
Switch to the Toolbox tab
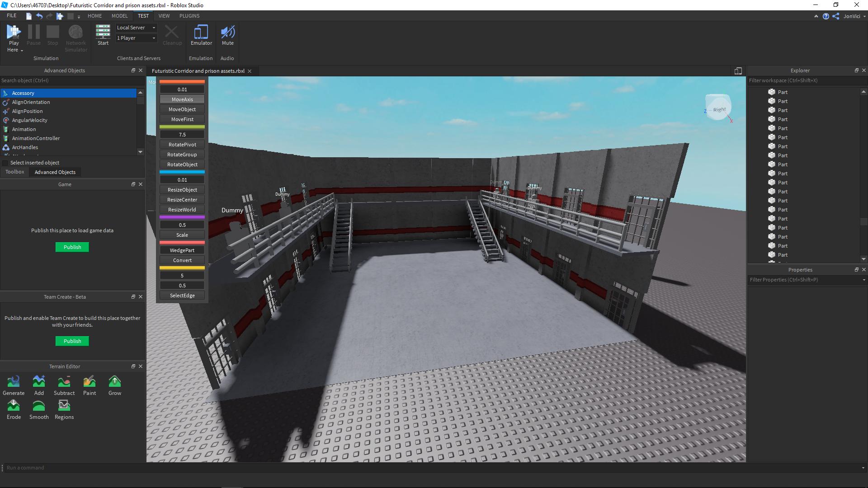[15, 172]
